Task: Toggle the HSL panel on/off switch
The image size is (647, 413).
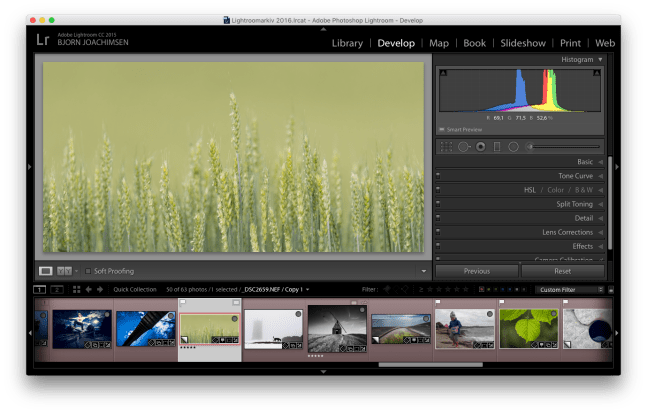Action: tap(438, 190)
